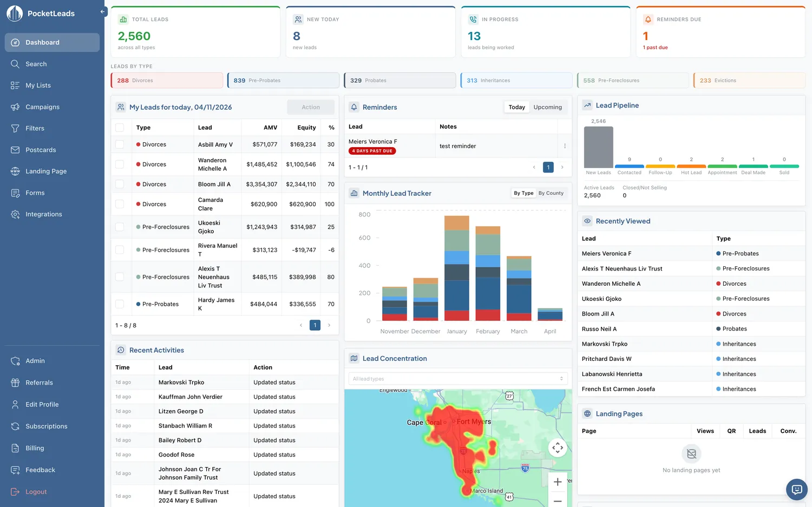Switch Reminders to the Today tab
This screenshot has height=507, width=812.
click(x=517, y=107)
